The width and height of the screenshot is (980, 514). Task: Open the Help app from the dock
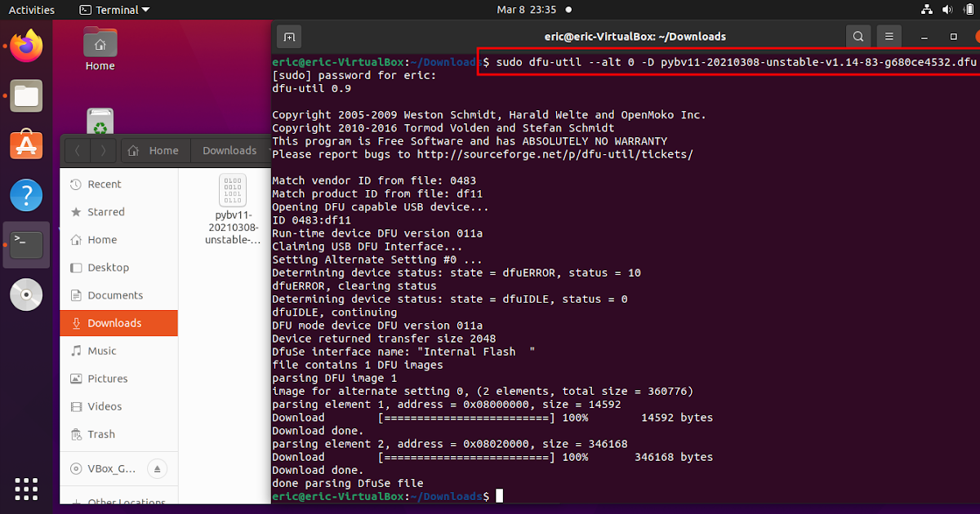click(25, 194)
